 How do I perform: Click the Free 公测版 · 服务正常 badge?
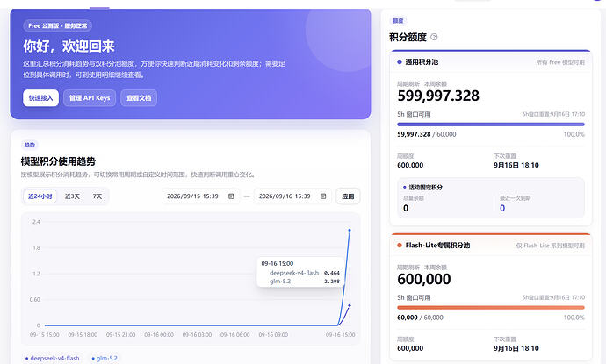click(58, 25)
